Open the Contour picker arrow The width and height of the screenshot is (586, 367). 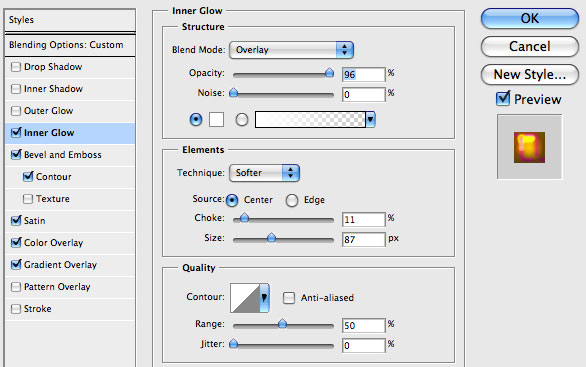(x=264, y=297)
